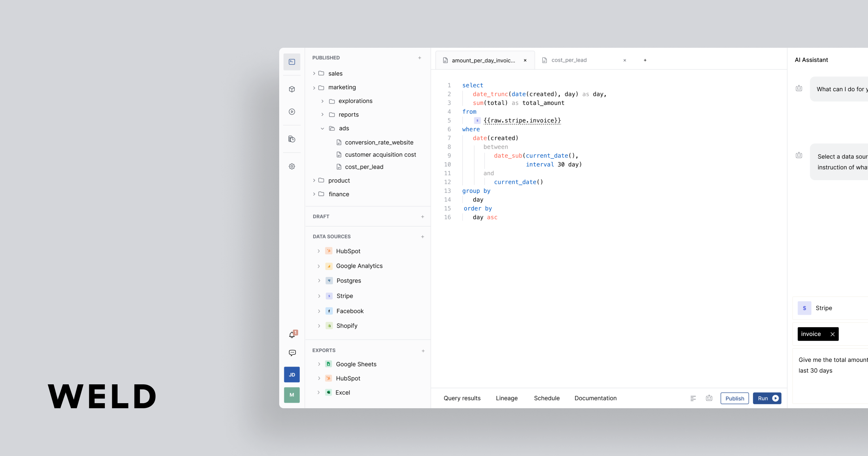Image resolution: width=868 pixels, height=456 pixels.
Task: Click the history clock sidebar icon
Action: pyautogui.click(x=292, y=139)
